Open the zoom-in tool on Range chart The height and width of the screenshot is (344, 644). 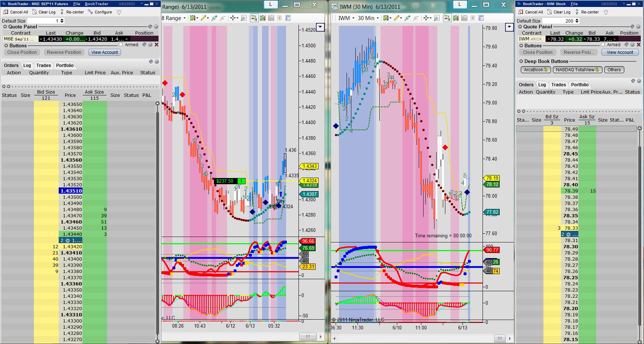(214, 18)
